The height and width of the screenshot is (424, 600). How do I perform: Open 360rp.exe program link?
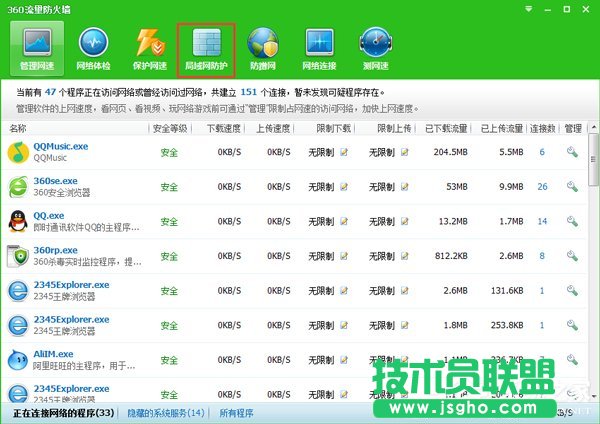point(55,250)
